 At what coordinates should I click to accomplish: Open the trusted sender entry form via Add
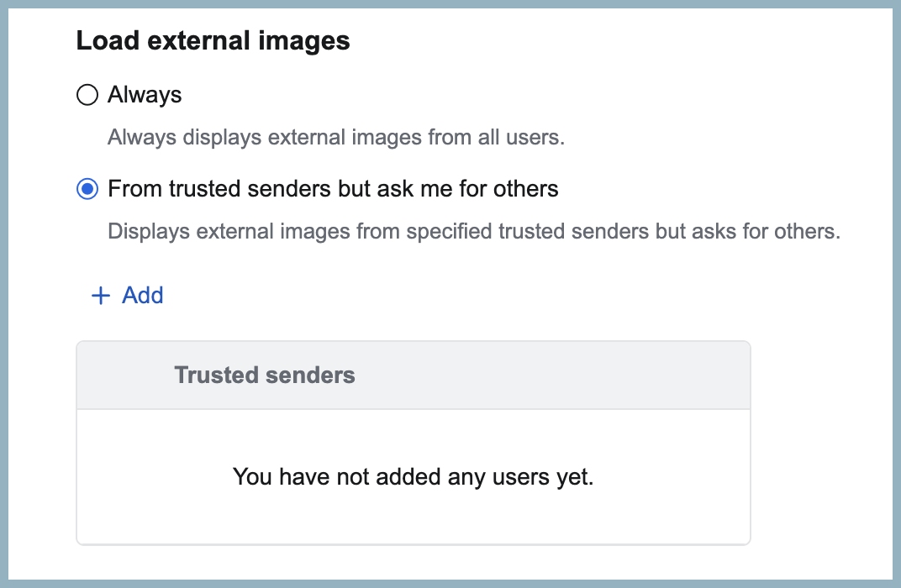click(128, 296)
